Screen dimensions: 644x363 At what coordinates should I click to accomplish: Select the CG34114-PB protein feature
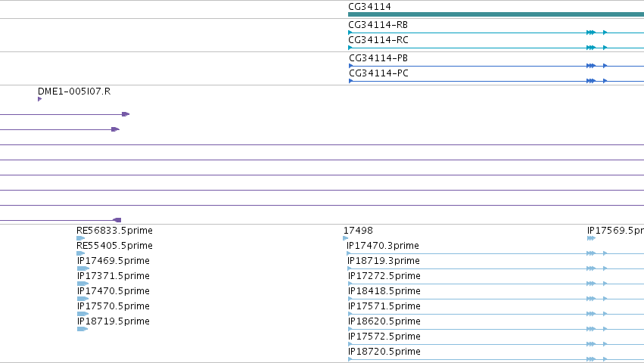496,66
